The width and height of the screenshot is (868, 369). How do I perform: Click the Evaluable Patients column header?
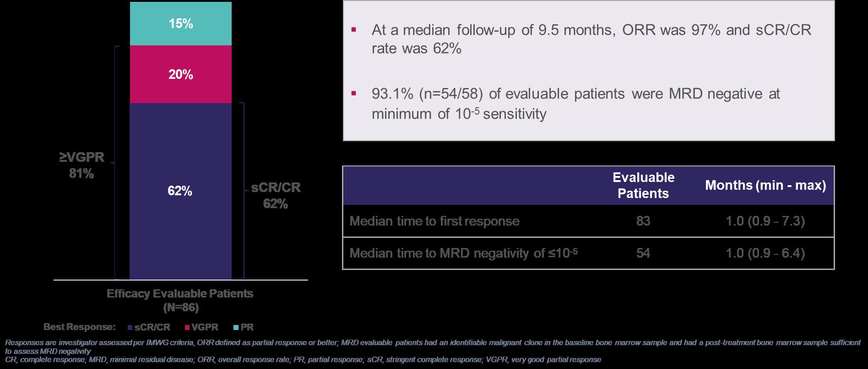coord(643,186)
